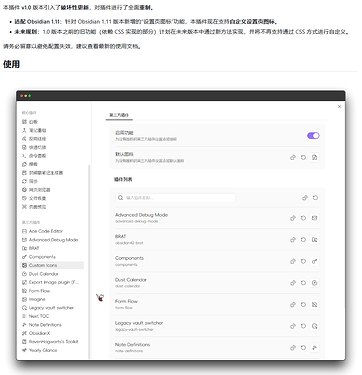The width and height of the screenshot is (362, 375).
Task: Open 模板 core plugin in the sidebar
Action: coord(30,164)
